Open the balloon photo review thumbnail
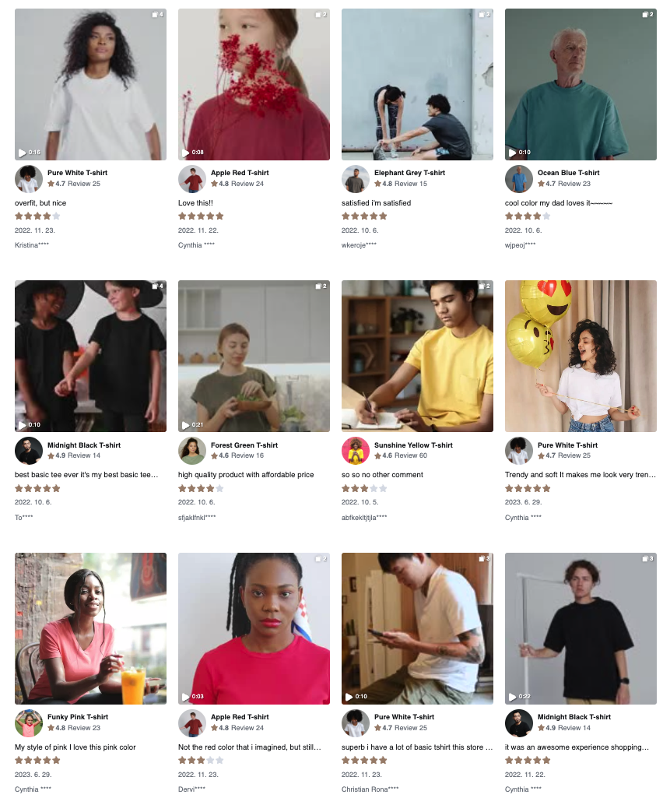This screenshot has height=812, width=670. 581,357
